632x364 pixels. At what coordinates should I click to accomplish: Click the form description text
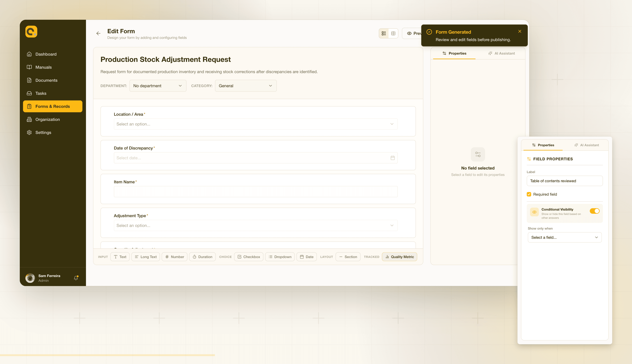[x=209, y=72]
